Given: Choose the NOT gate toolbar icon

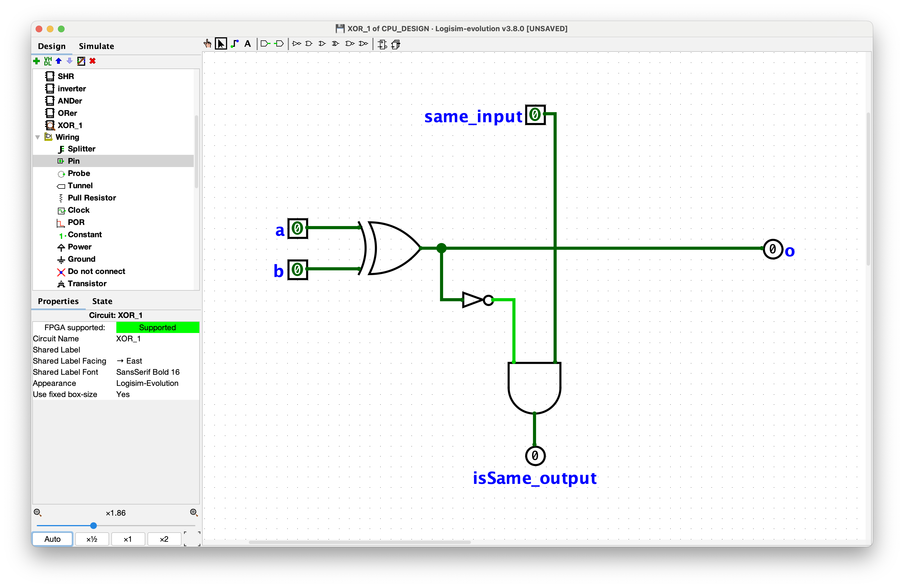Looking at the screenshot, I should point(297,44).
